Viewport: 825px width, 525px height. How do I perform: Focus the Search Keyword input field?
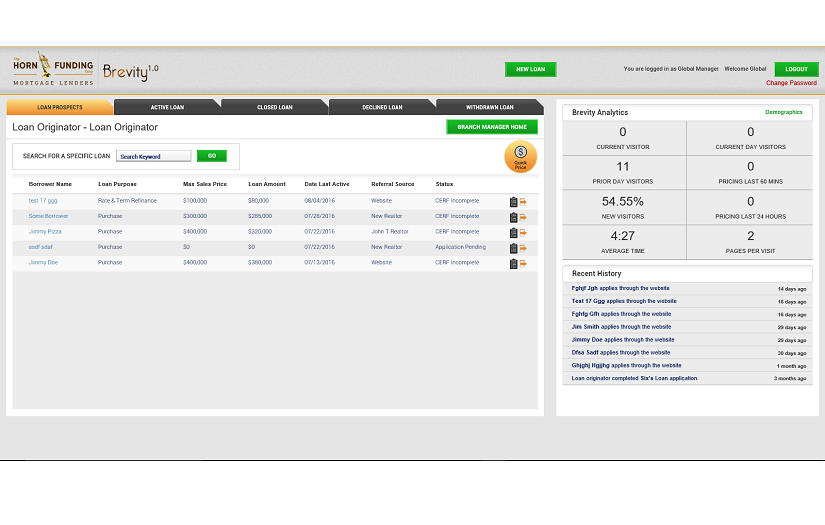coord(154,156)
